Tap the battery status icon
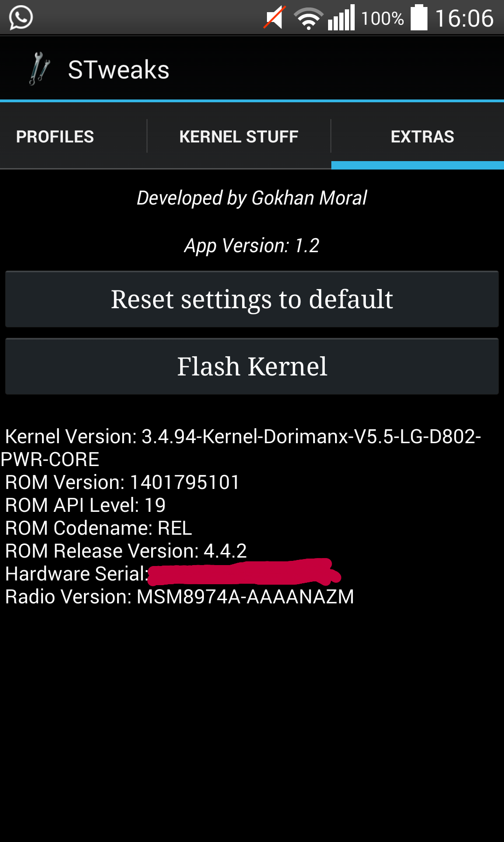 click(x=419, y=18)
